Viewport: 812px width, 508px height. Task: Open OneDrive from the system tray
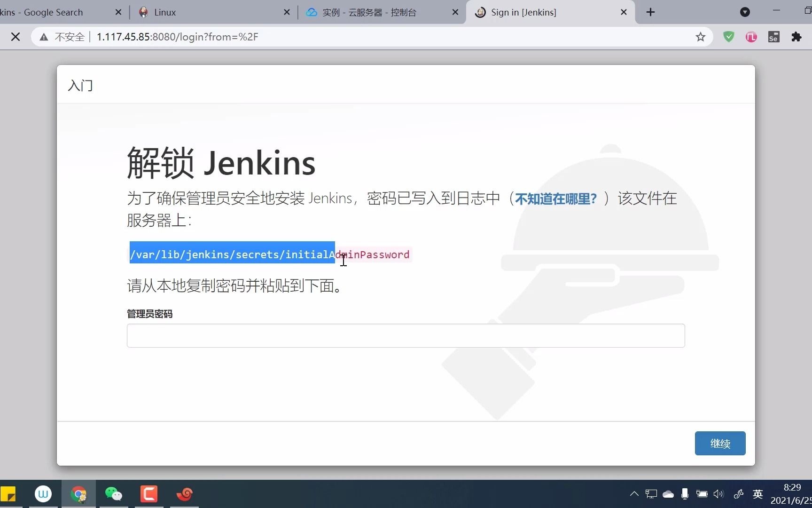click(669, 494)
